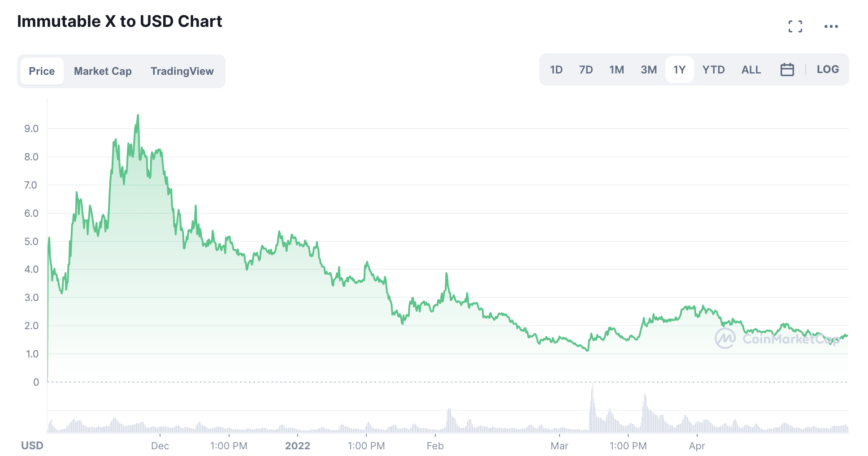Click the chart's peak price point above 9.0
Image resolution: width=868 pixels, height=456 pixels.
[138, 115]
